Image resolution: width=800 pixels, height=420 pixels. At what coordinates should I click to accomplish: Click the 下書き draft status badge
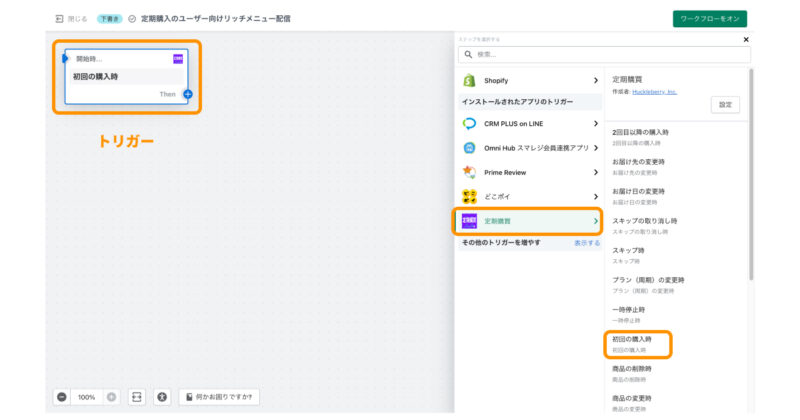click(110, 19)
